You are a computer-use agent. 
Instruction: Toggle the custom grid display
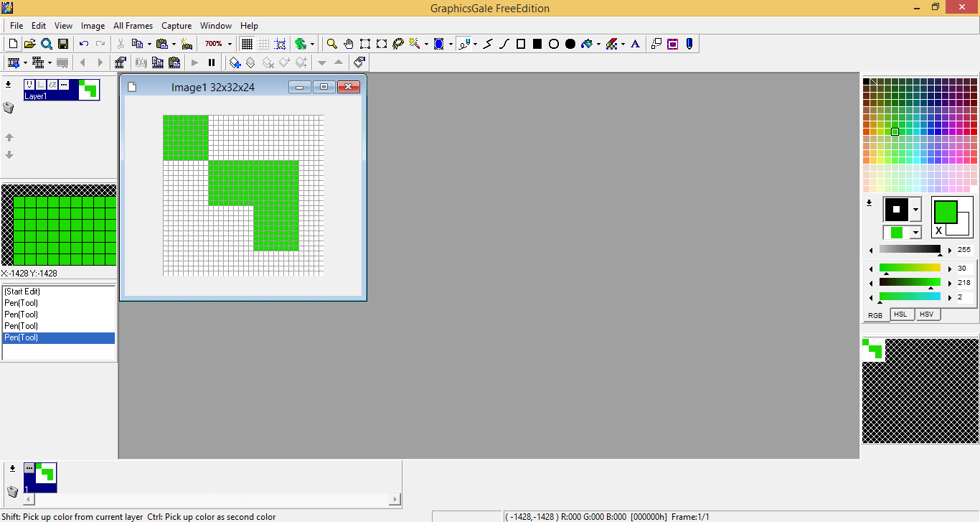point(263,44)
